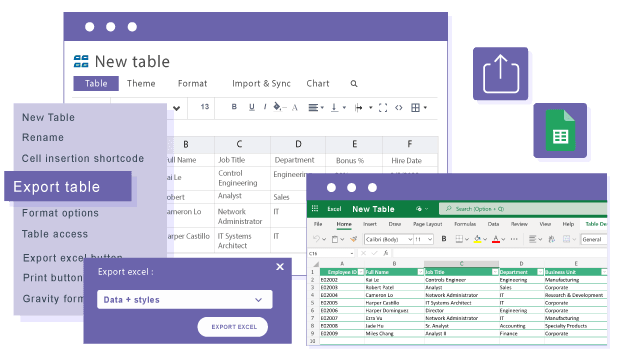Click the table grid icon beside New table title
This screenshot has height=361, width=630.
(81, 62)
